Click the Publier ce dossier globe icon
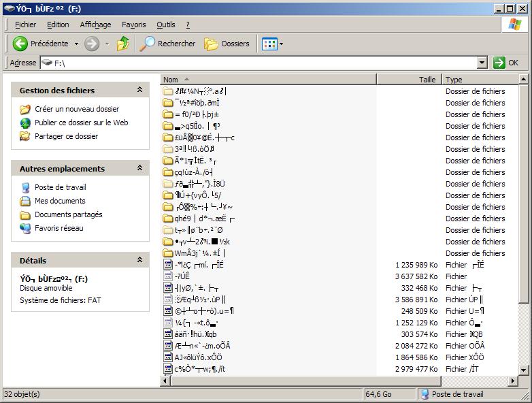This screenshot has width=532, height=403. 25,123
